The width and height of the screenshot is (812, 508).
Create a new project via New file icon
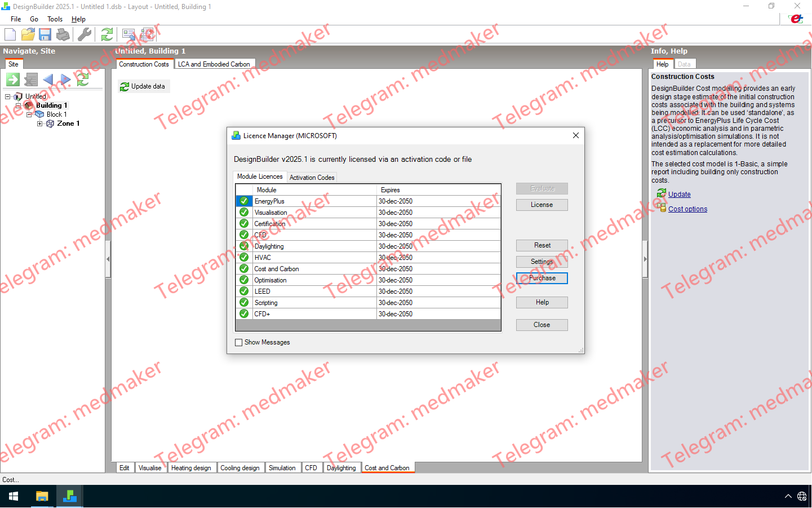tap(10, 34)
